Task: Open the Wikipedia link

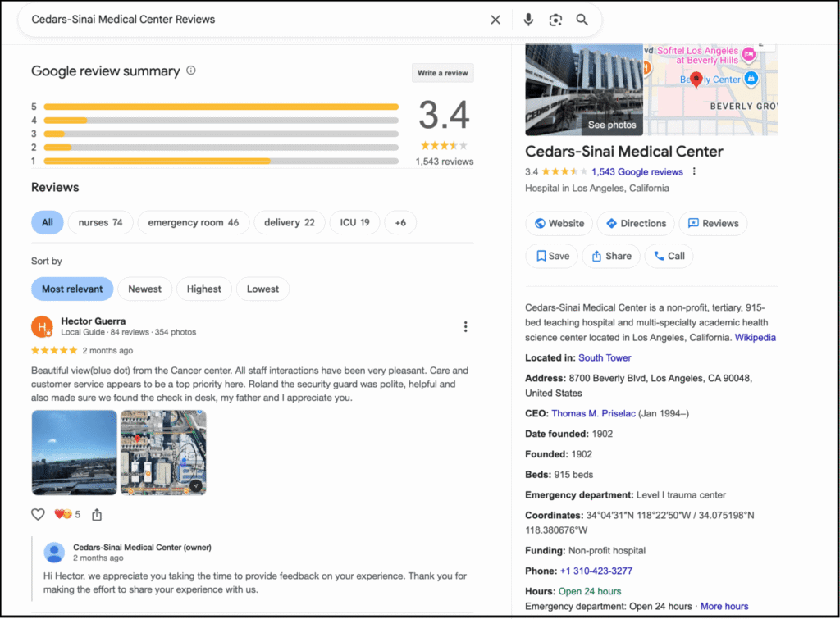Action: tap(755, 337)
